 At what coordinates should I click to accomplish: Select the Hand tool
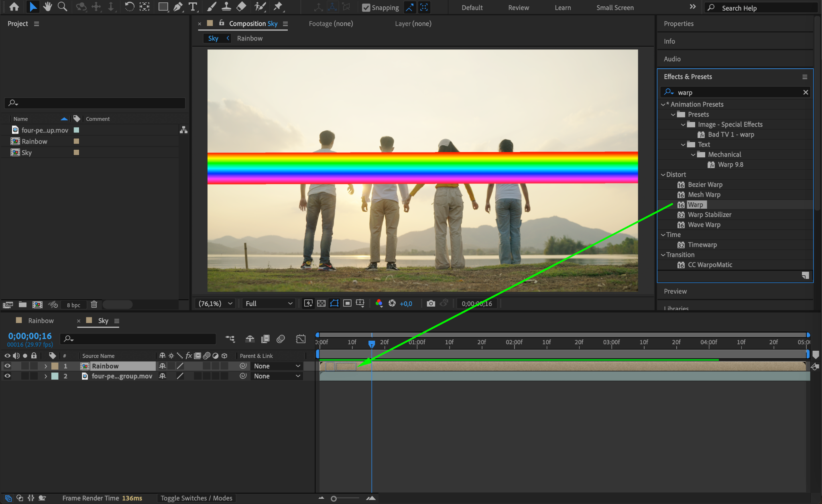point(48,7)
